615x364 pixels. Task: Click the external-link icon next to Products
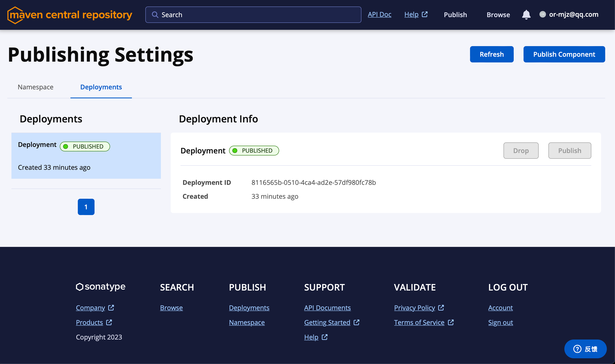point(109,322)
